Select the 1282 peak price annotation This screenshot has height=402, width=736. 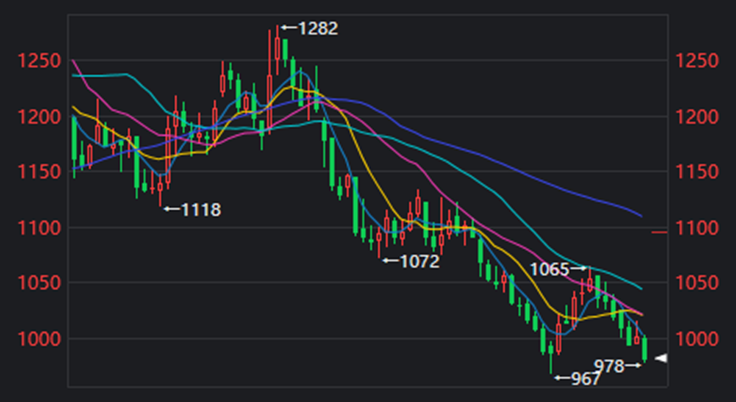[317, 28]
